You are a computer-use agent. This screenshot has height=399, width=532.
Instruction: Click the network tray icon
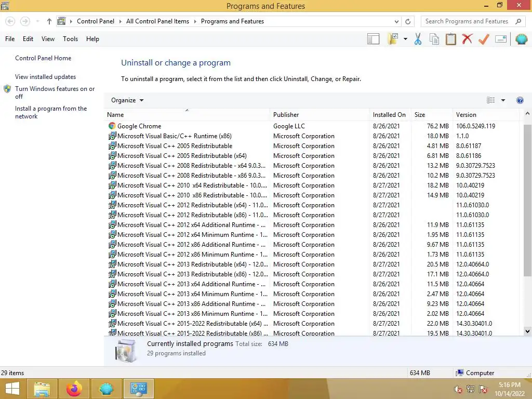pos(470,389)
